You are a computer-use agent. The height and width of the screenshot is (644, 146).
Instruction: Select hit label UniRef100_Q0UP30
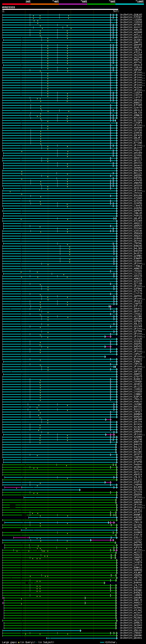pyautogui.click(x=131, y=482)
